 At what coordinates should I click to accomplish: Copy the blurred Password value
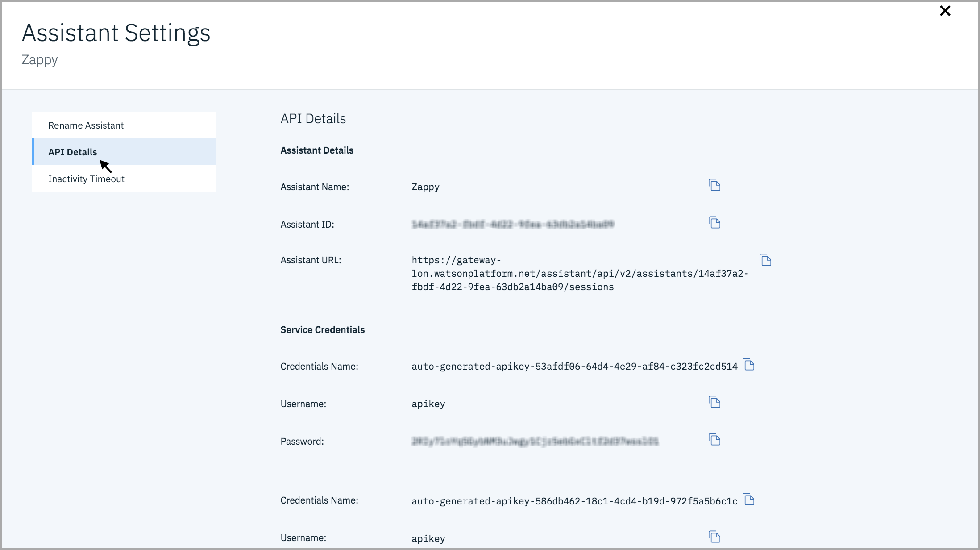714,440
